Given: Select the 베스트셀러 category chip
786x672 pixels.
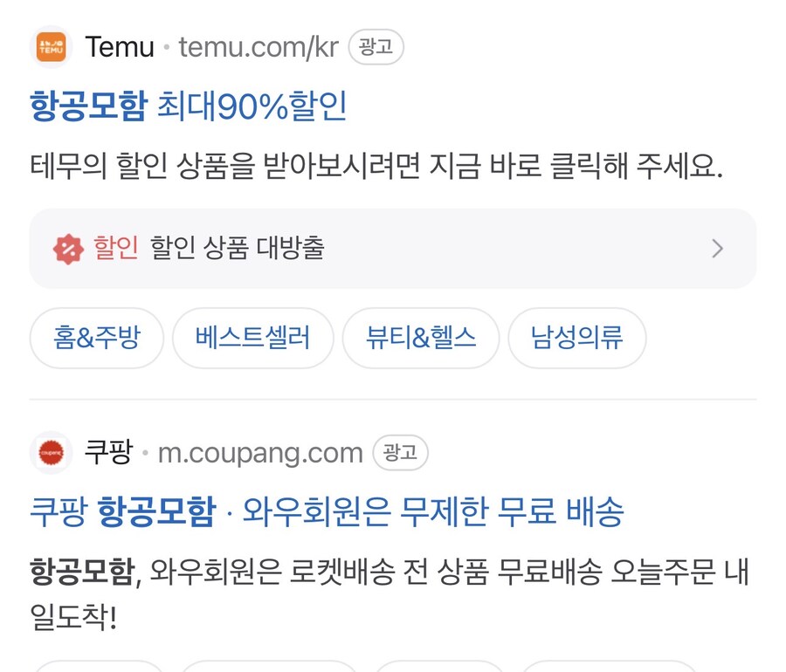Looking at the screenshot, I should pos(253,338).
